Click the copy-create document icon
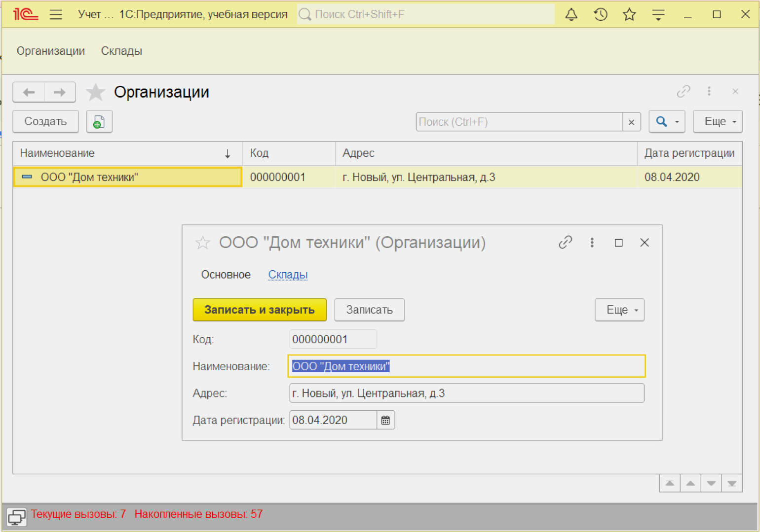The image size is (760, 532). 99,122
